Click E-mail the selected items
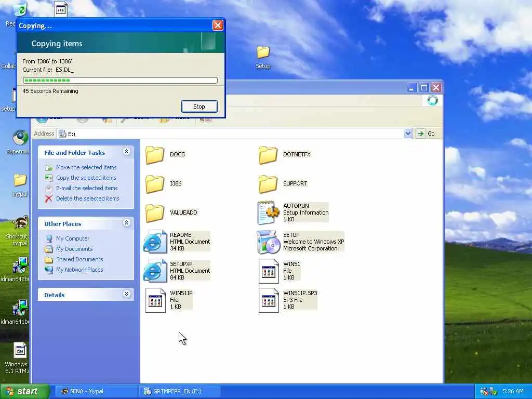The image size is (532, 399). [87, 188]
